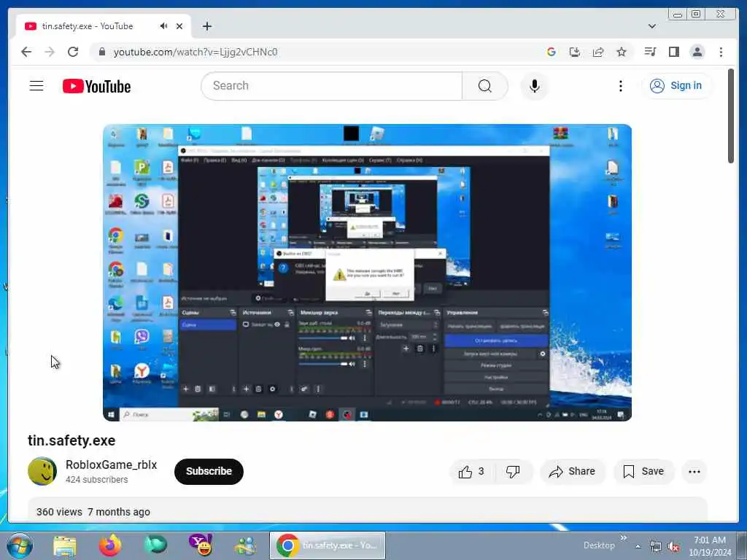Open Yahoo Messenger taskbar icon
The width and height of the screenshot is (747, 560).
(x=201, y=545)
